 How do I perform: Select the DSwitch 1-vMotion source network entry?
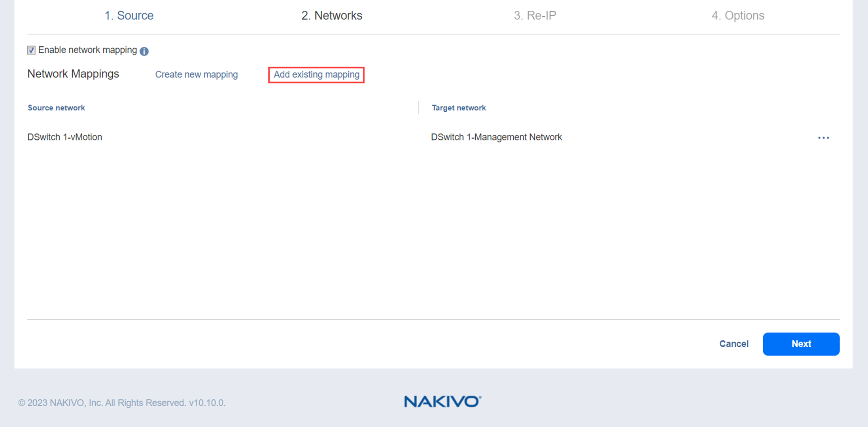65,137
